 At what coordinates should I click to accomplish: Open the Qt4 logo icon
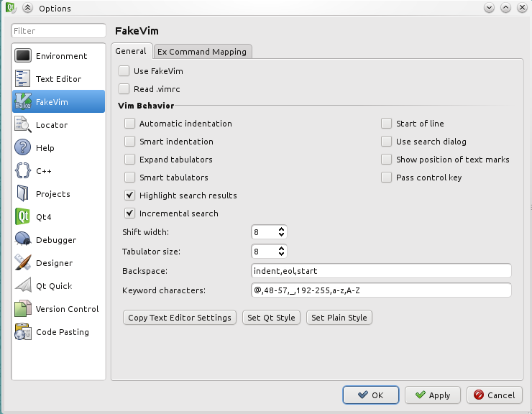[x=23, y=216]
